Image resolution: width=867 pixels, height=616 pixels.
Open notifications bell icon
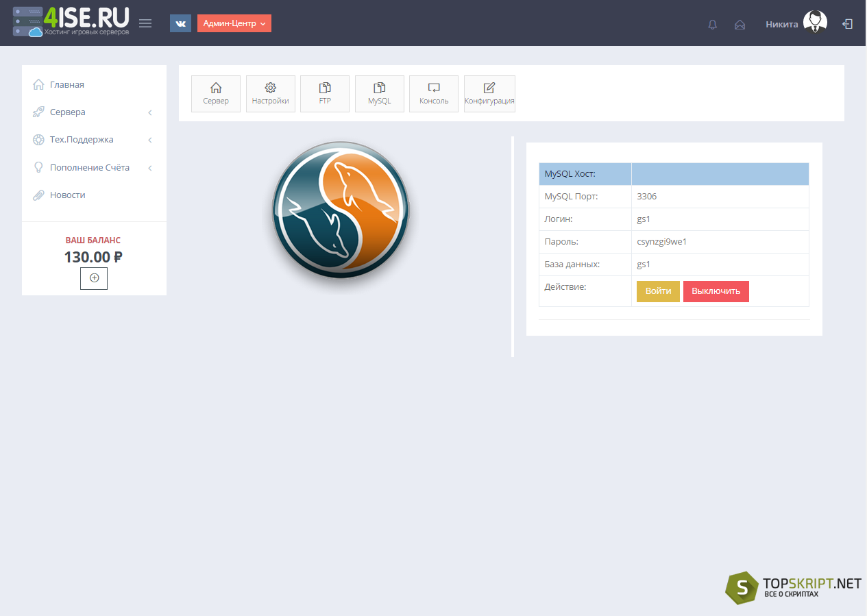pyautogui.click(x=713, y=25)
